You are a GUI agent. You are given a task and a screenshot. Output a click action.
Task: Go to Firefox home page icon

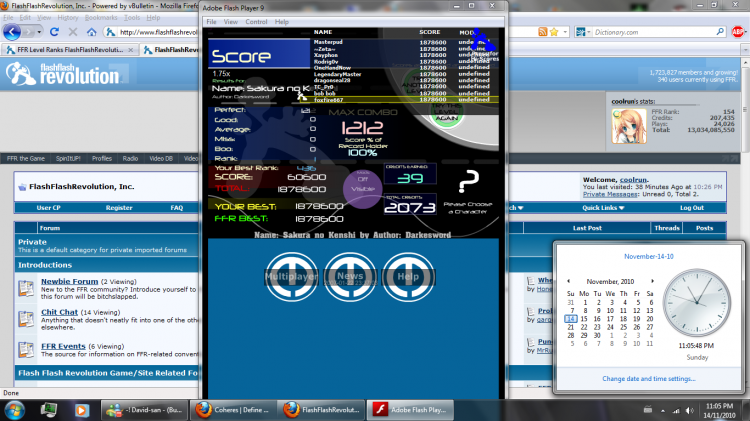click(x=91, y=32)
